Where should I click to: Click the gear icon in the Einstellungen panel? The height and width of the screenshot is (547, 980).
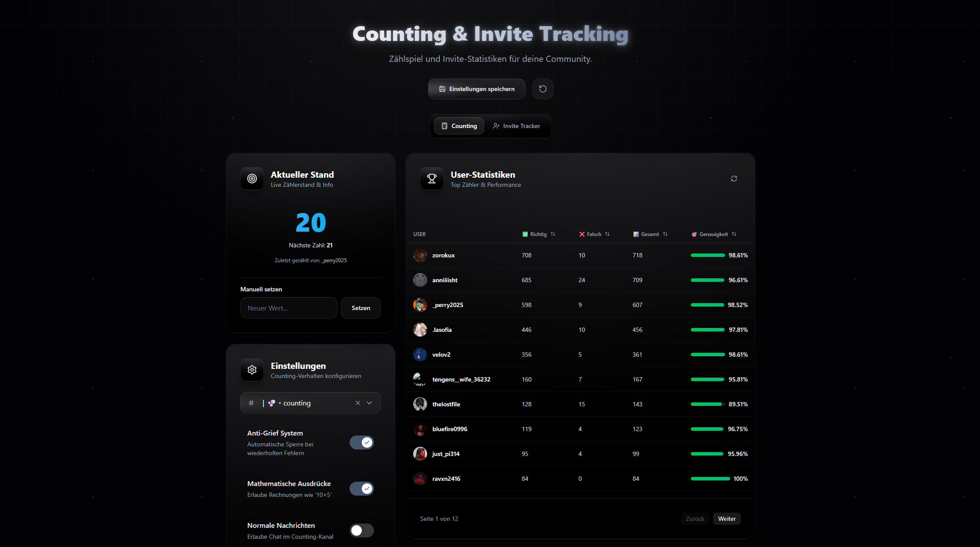[x=252, y=370]
